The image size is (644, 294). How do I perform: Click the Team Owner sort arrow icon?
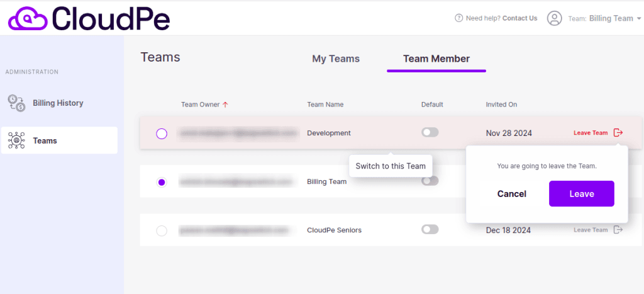tap(225, 105)
